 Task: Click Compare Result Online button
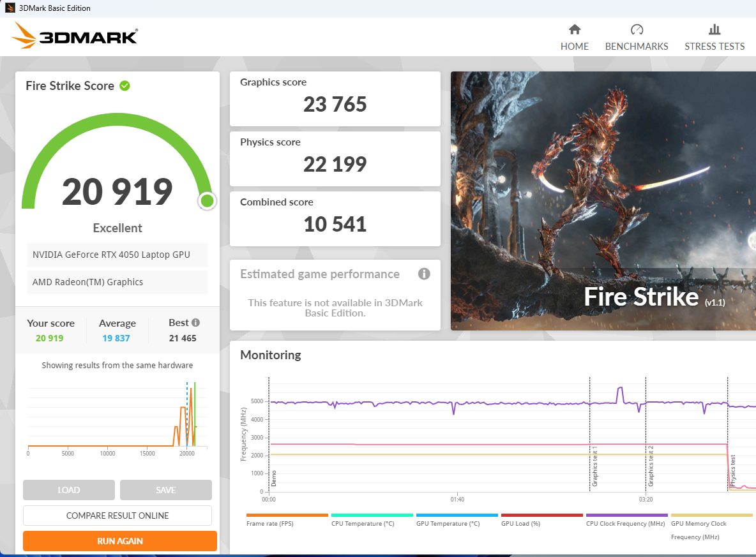point(117,516)
